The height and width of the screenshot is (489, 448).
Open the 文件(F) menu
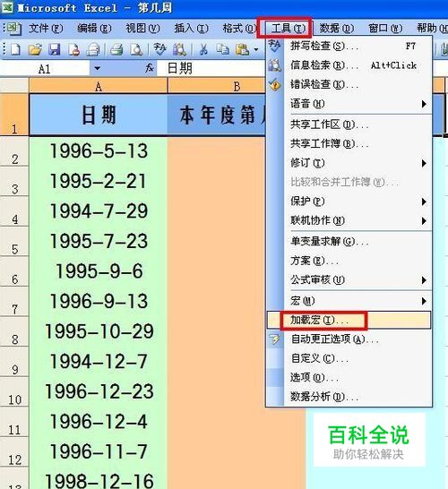pos(46,29)
